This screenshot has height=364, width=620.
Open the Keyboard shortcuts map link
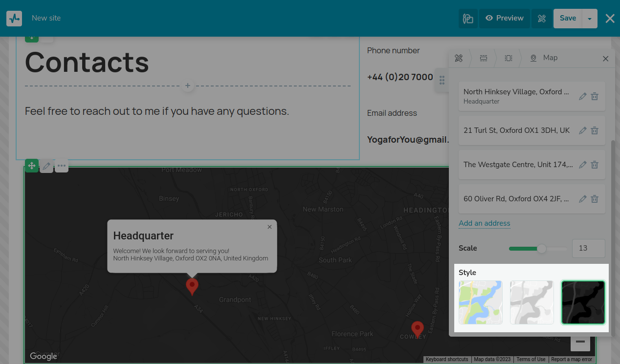[447, 359]
